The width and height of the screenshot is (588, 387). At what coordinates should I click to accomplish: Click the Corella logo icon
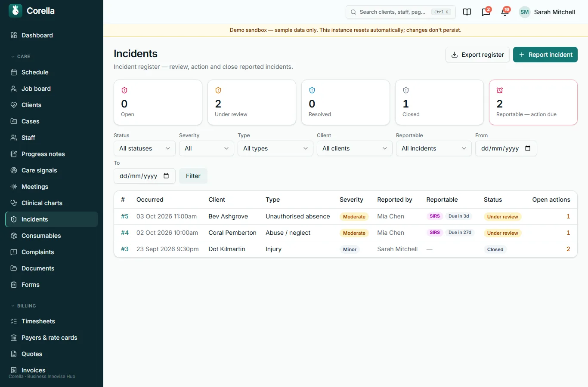tap(15, 11)
